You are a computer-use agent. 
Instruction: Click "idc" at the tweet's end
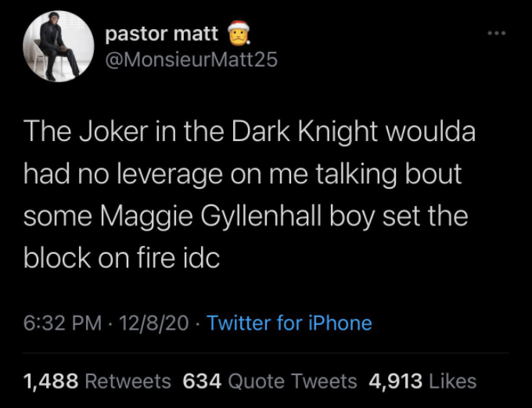pyautogui.click(x=200, y=258)
